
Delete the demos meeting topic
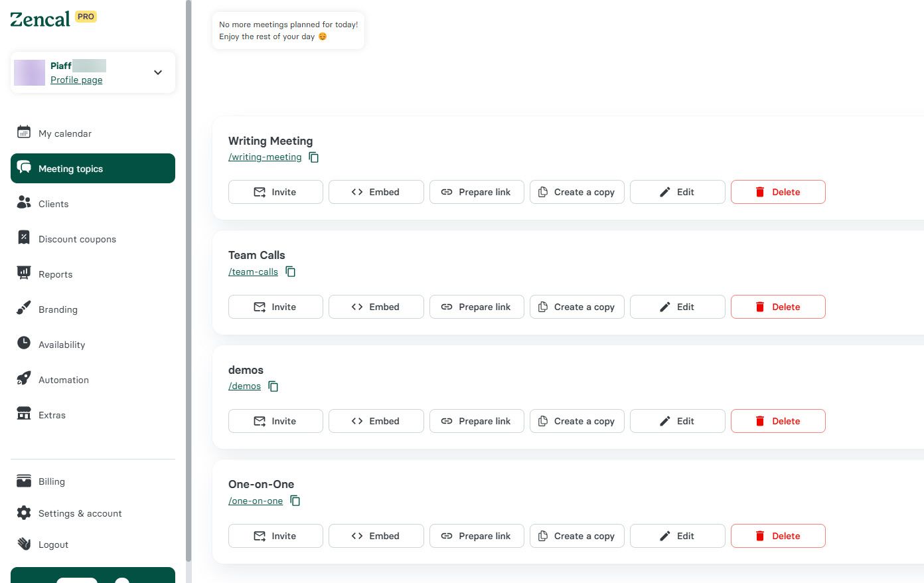(778, 421)
